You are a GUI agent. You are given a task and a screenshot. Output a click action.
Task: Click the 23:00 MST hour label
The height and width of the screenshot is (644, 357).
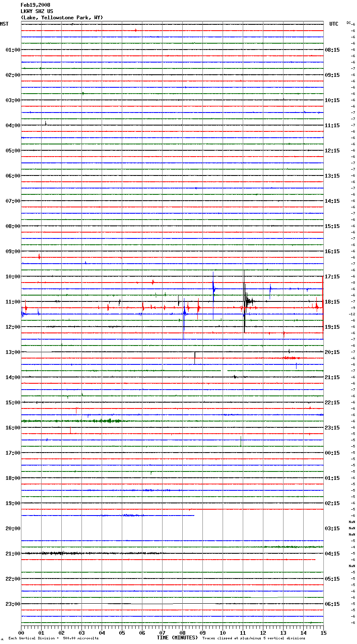(13, 604)
